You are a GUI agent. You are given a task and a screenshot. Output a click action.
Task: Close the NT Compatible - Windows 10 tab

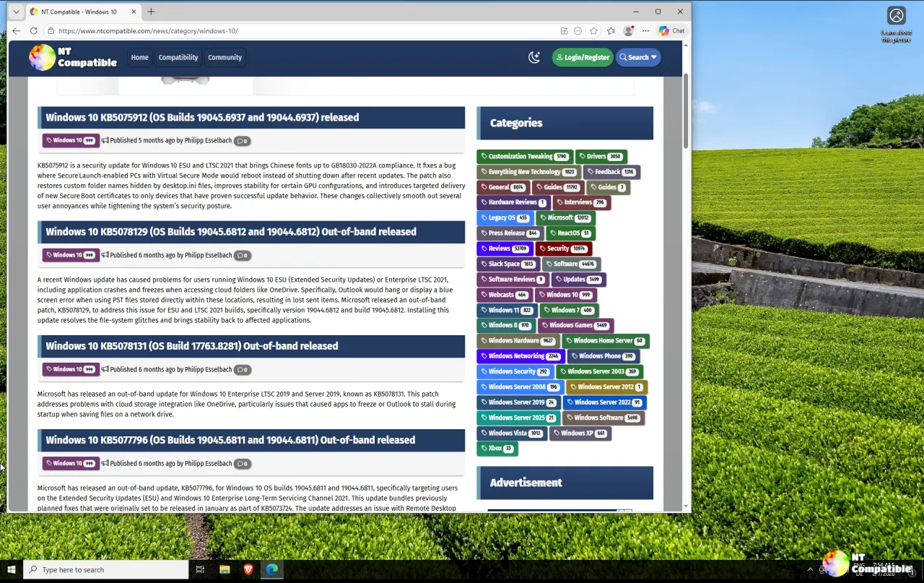point(134,12)
